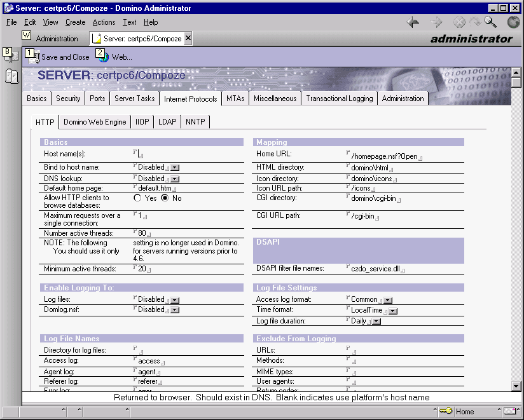
Task: Click the Exclude URLs field
Action: [x=351, y=350]
